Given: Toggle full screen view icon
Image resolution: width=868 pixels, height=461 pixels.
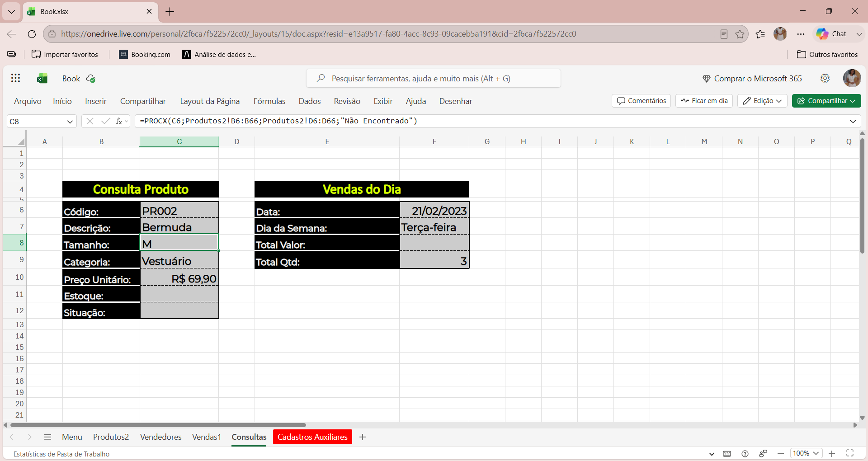Looking at the screenshot, I should (850, 453).
